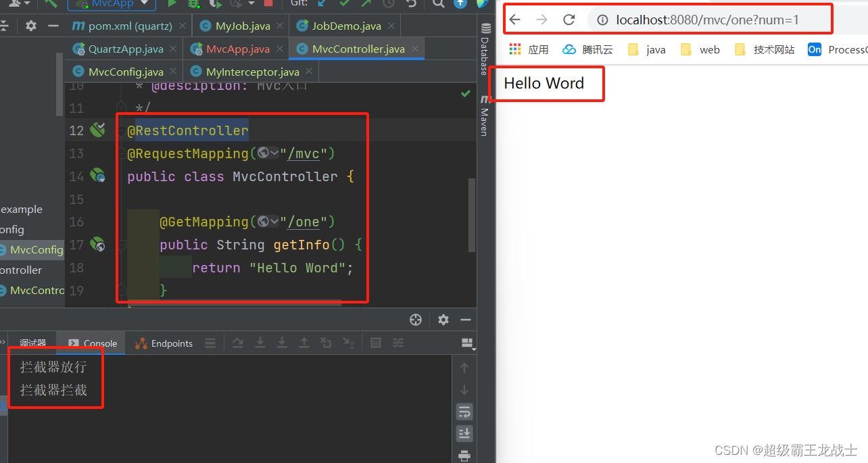Open Search Everywhere magnifier
Viewport: 868px width, 463px height.
coord(439,3)
